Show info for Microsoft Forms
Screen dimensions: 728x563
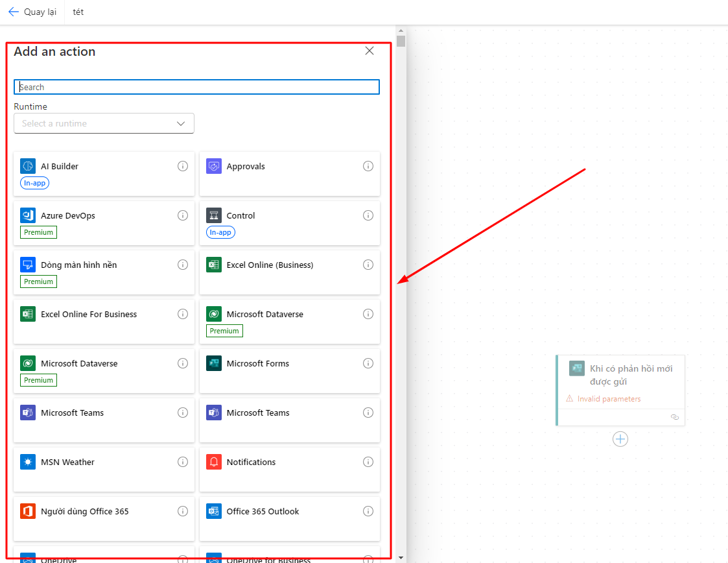tap(368, 363)
